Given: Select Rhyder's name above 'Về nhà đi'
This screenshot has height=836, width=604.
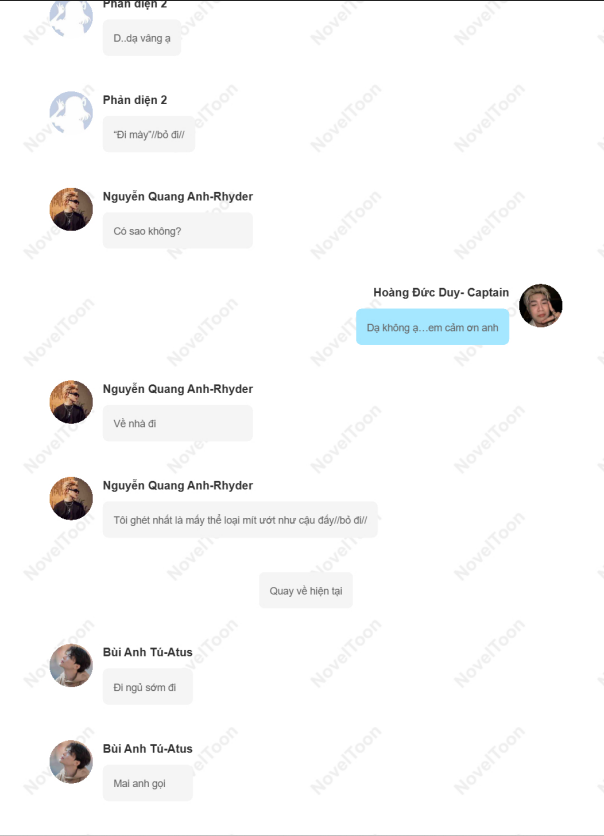Looking at the screenshot, I should [178, 389].
